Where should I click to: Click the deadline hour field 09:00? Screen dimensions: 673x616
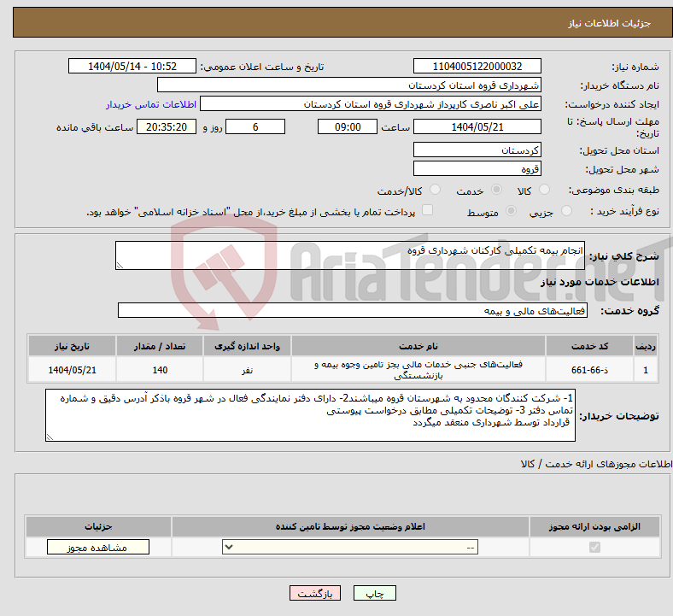348,126
